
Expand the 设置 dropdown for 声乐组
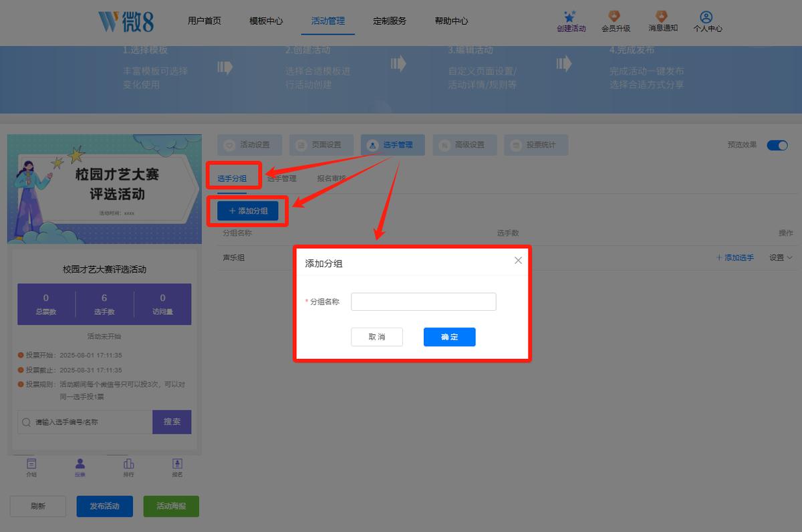tap(781, 258)
